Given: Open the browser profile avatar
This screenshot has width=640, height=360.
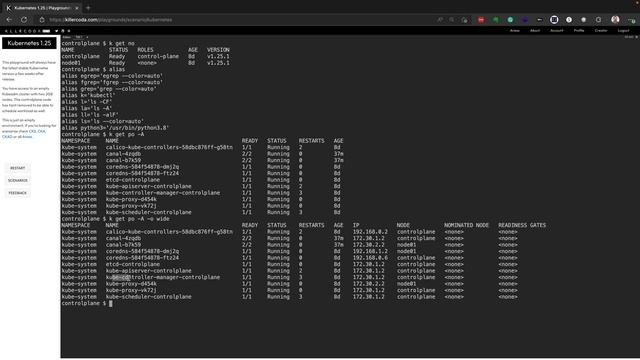Looking at the screenshot, I should click(x=615, y=20).
